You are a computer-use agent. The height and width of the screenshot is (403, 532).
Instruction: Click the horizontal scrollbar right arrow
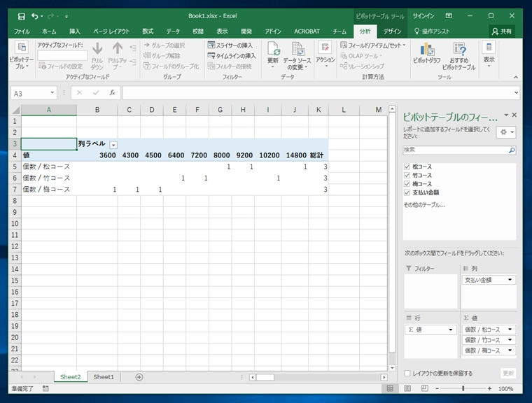click(x=384, y=377)
